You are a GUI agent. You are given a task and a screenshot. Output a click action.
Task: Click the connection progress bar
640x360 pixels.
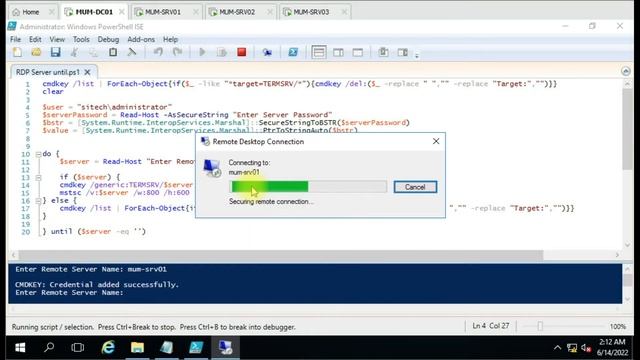308,187
